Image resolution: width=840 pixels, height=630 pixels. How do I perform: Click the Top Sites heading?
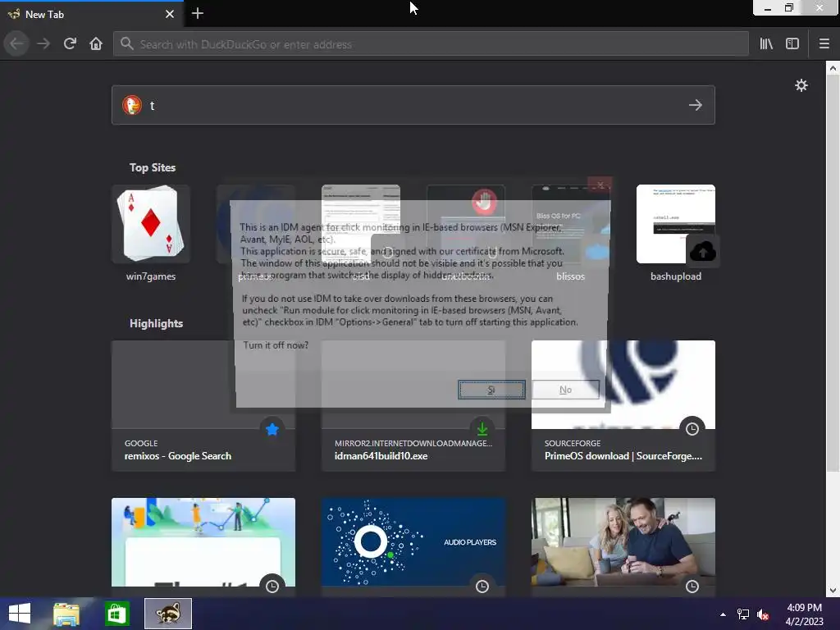[x=153, y=167]
